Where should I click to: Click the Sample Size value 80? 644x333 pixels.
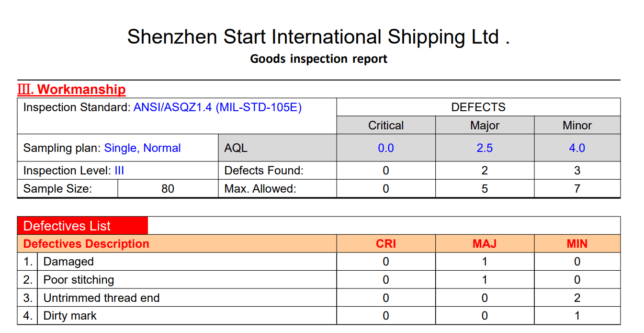pyautogui.click(x=168, y=189)
